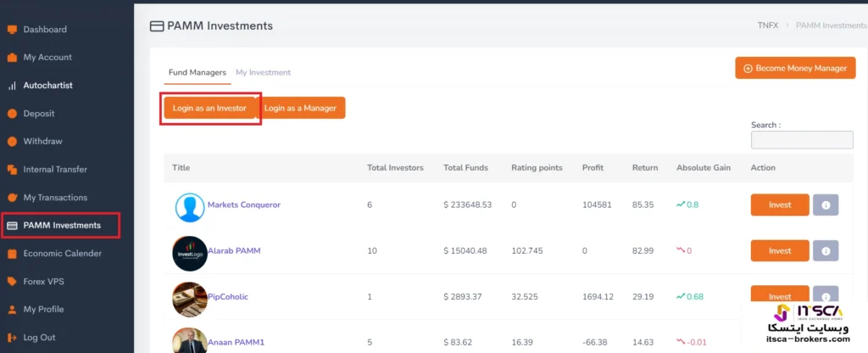
Task: Click the PipCoholic avatar image
Action: tap(190, 300)
